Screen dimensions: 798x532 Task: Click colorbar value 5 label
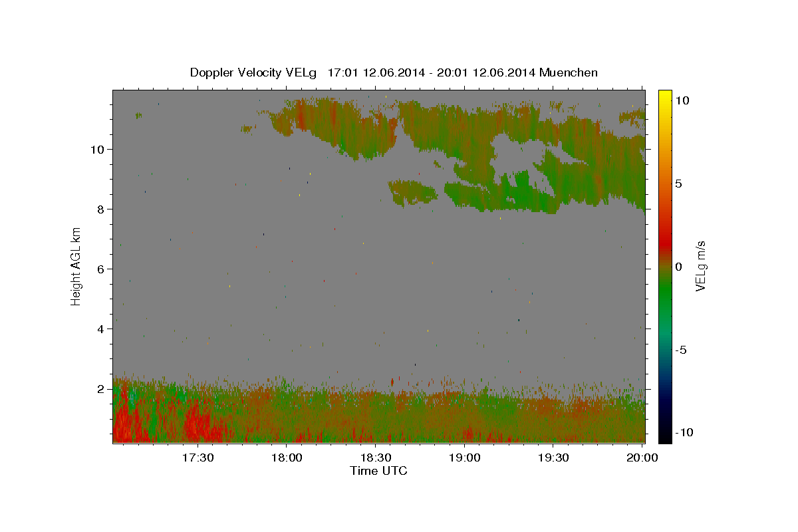678,184
